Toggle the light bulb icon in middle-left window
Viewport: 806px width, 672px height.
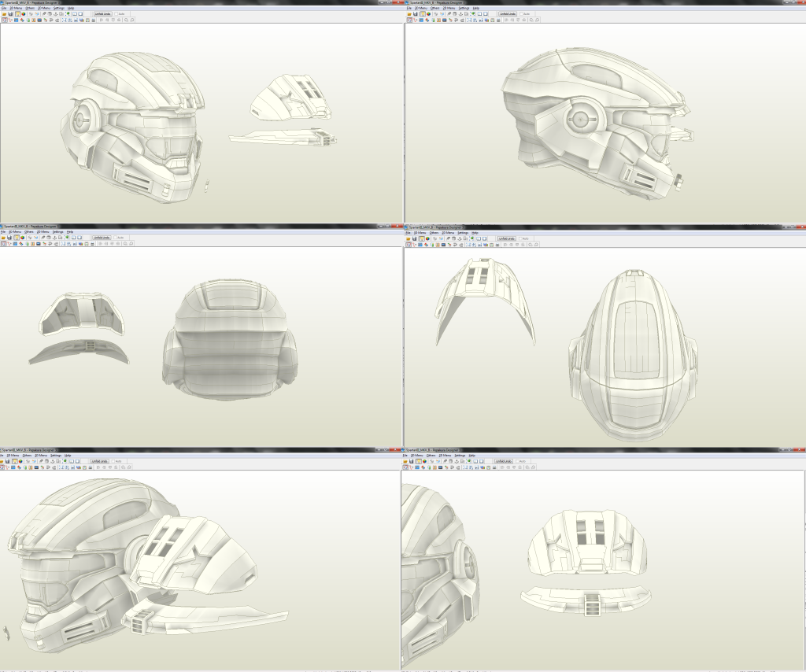pyautogui.click(x=17, y=238)
